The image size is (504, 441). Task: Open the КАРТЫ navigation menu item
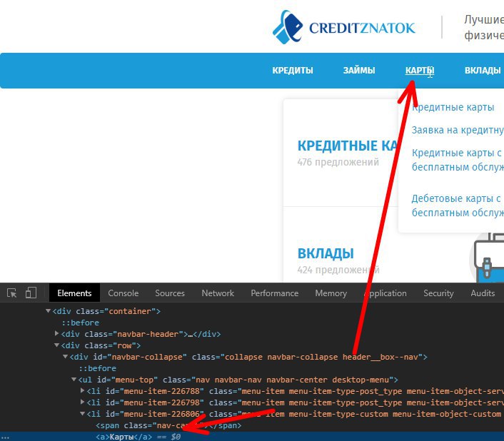(x=420, y=71)
